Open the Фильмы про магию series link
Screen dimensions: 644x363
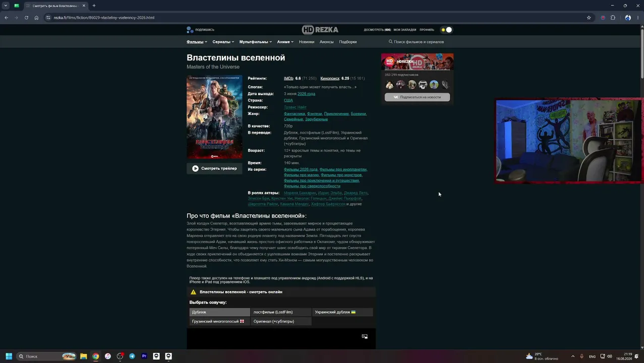[x=301, y=175]
